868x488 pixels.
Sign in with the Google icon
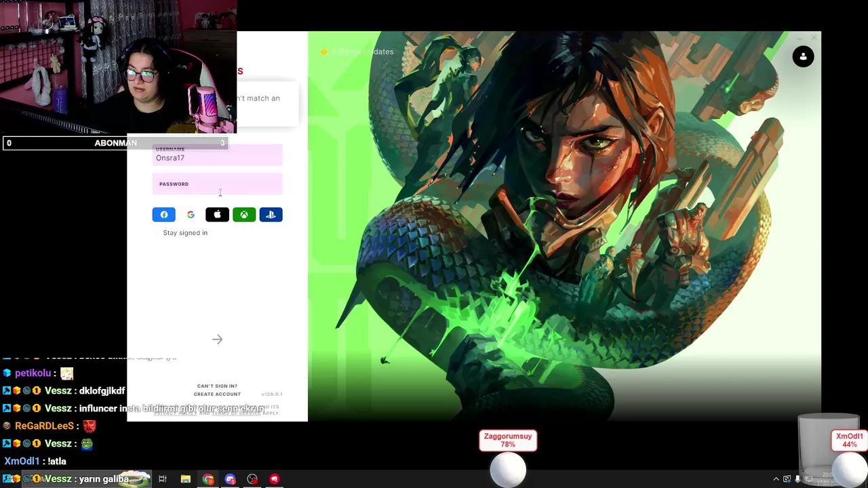click(191, 215)
